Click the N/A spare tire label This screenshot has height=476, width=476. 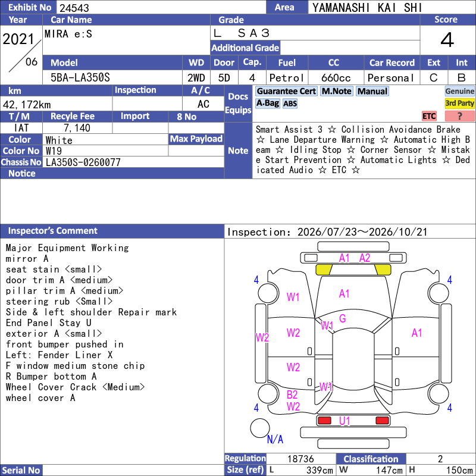pos(275,439)
